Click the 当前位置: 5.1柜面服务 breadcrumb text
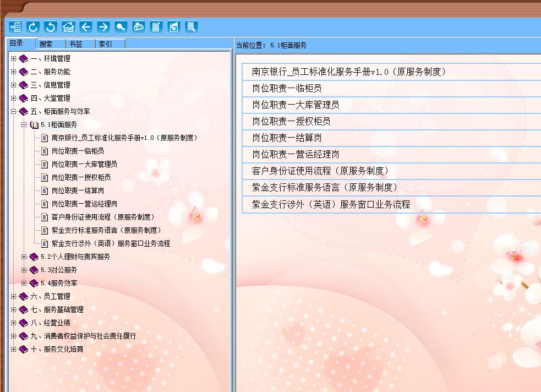Image resolution: width=541 pixels, height=392 pixels. (x=271, y=45)
